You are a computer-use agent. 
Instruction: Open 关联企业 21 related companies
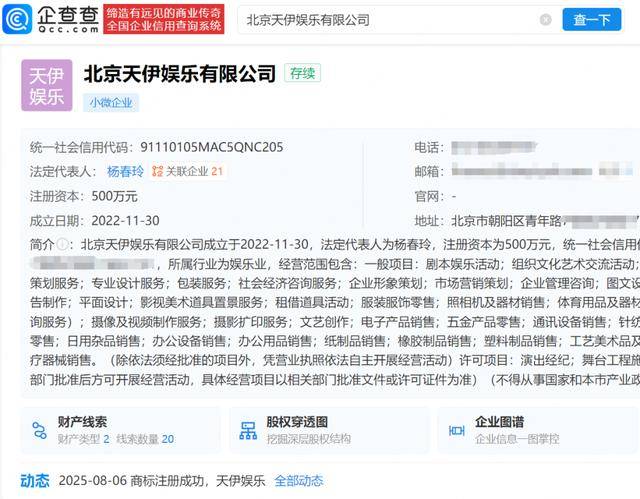[187, 171]
